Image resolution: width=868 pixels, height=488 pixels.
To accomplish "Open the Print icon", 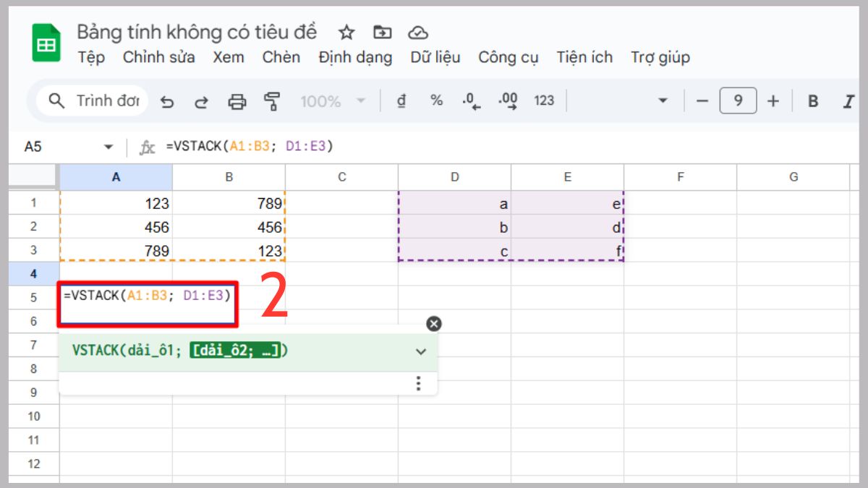I will point(237,101).
